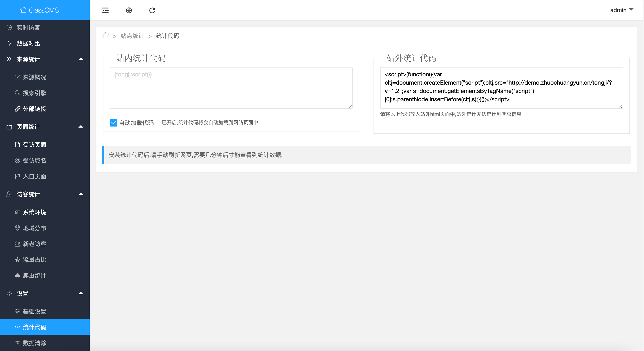This screenshot has height=351, width=644.
Task: Click inside the 站内统计代码 textarea
Action: pos(231,88)
